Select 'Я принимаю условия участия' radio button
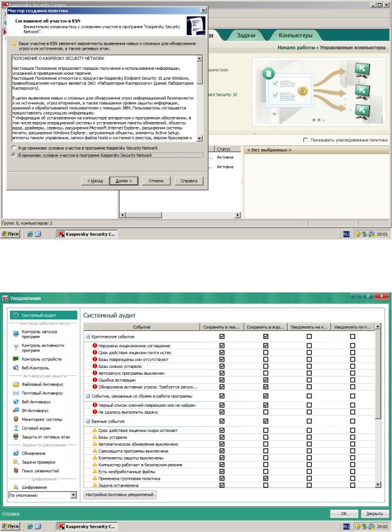392x532 pixels. [14, 155]
